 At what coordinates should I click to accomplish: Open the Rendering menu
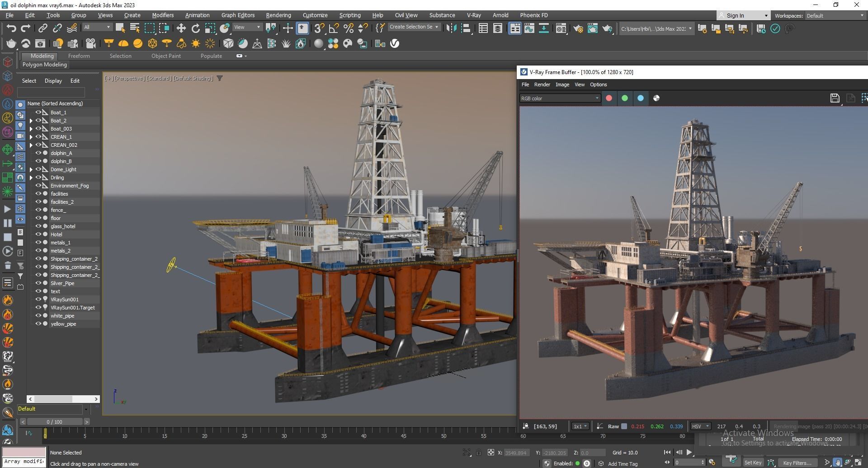tap(278, 15)
